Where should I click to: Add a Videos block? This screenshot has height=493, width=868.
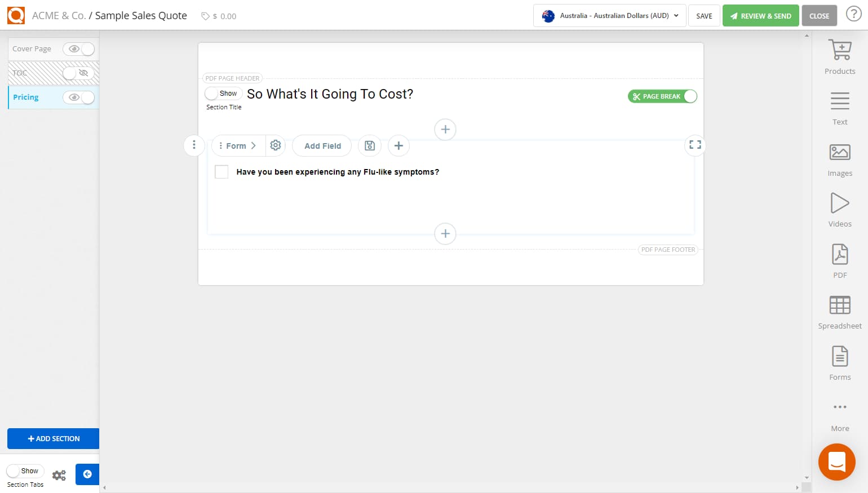point(840,207)
